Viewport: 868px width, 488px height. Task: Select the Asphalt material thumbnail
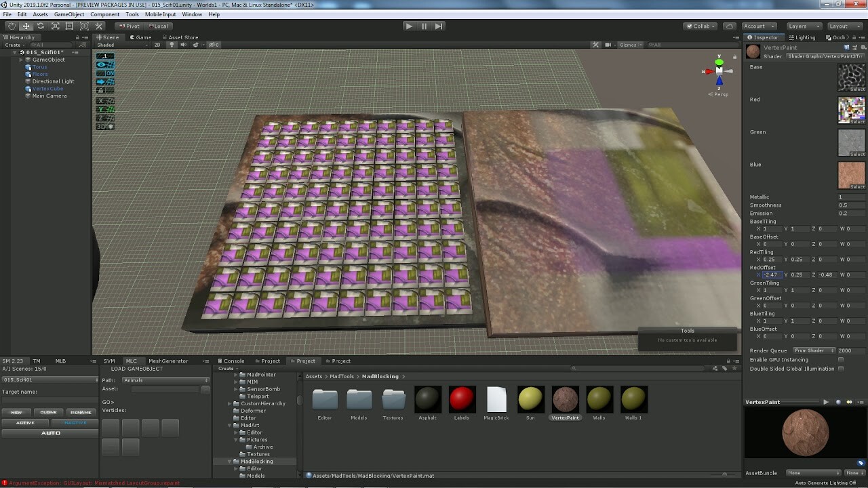click(427, 400)
